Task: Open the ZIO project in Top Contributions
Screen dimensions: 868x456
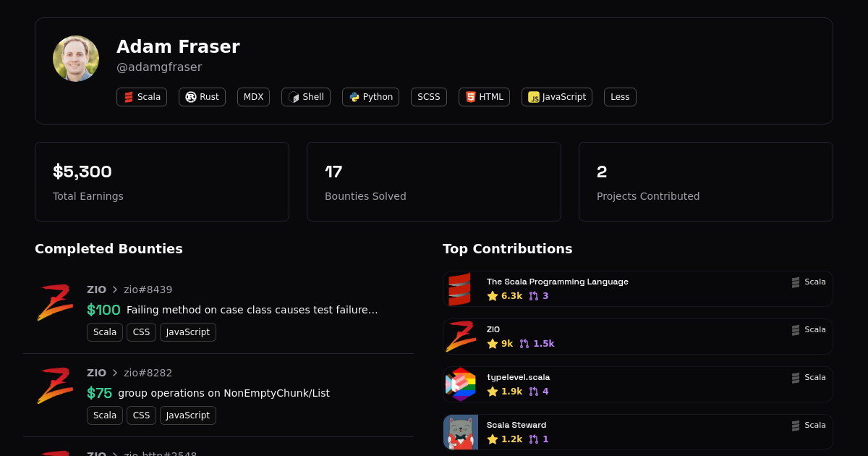Action: point(493,329)
